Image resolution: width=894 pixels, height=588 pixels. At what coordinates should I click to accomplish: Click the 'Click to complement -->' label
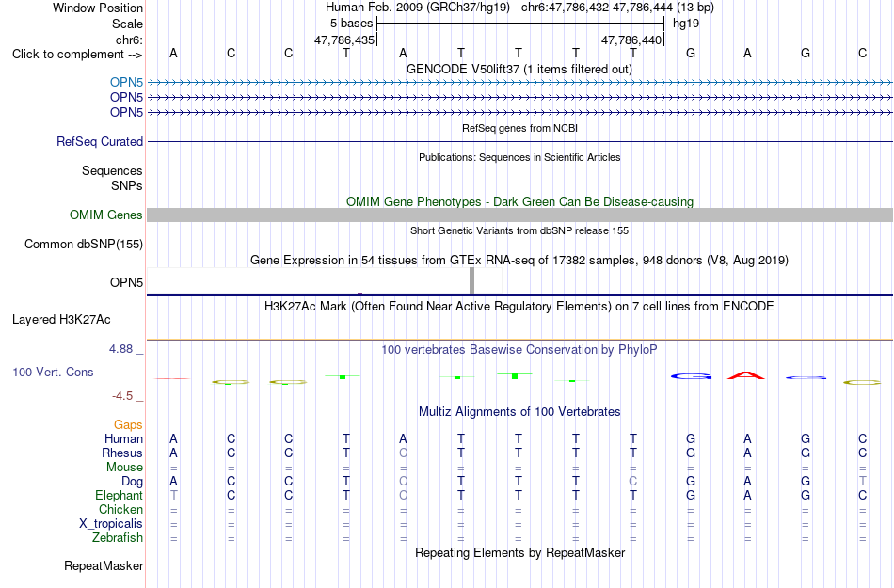pos(77,55)
